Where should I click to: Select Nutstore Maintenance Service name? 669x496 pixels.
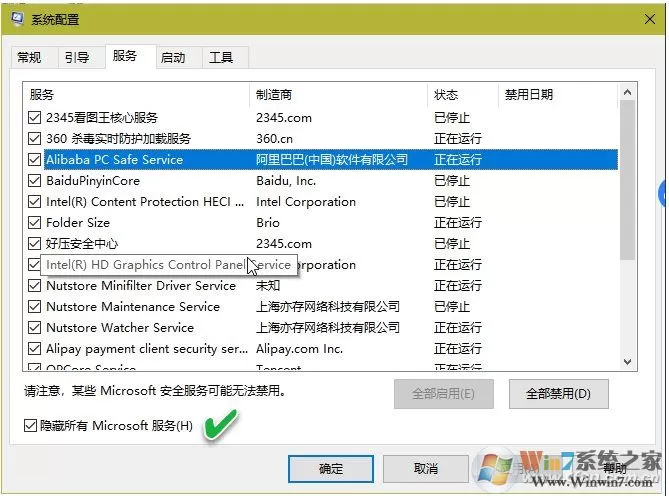(x=133, y=307)
